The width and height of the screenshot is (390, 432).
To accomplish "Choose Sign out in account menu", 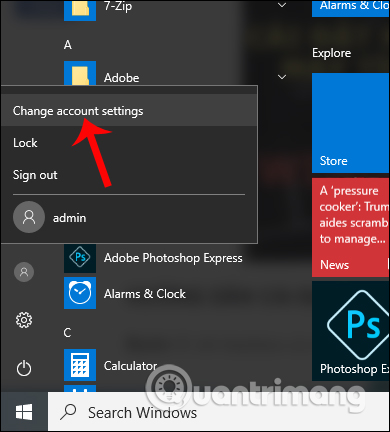I will point(129,175).
